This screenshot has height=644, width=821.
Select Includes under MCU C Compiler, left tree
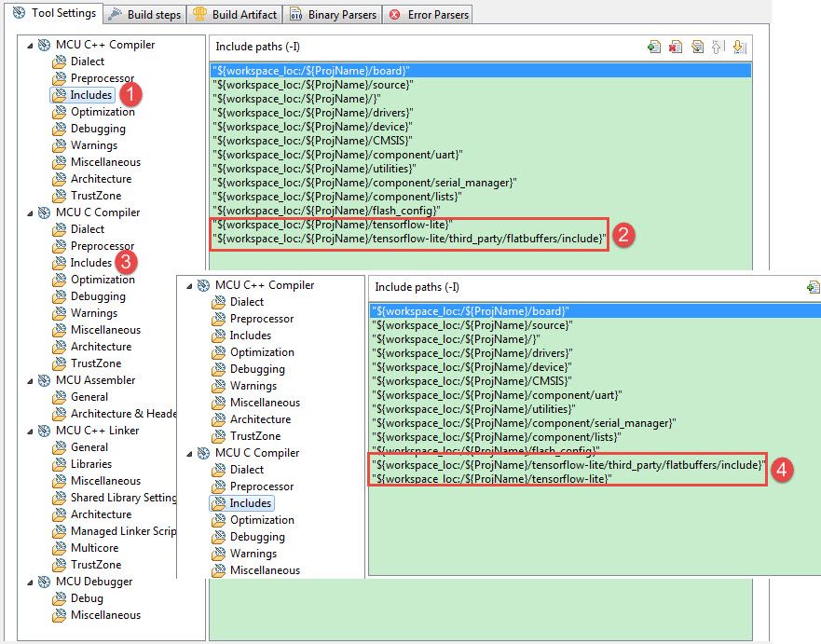[x=83, y=262]
